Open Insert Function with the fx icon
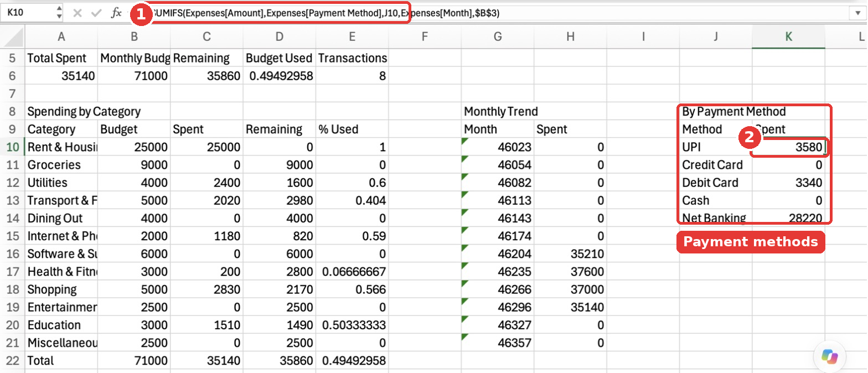Viewport: 868px width, 373px height. point(116,13)
